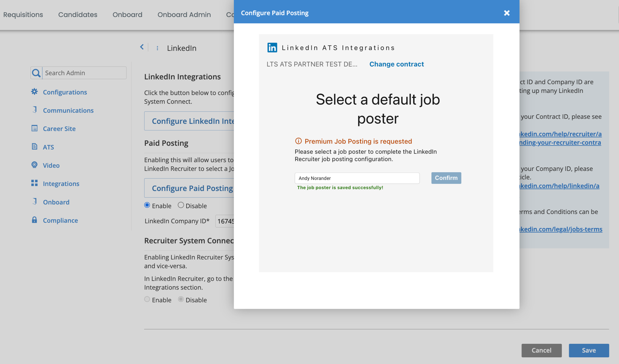Click the Change contract link
Viewport: 619px width, 364px height.
coord(397,64)
